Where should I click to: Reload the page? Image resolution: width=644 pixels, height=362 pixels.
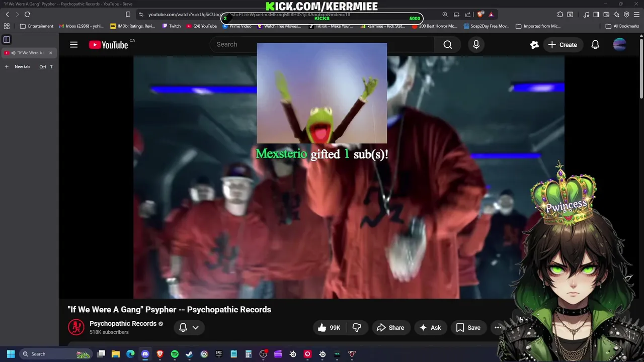pyautogui.click(x=28, y=15)
